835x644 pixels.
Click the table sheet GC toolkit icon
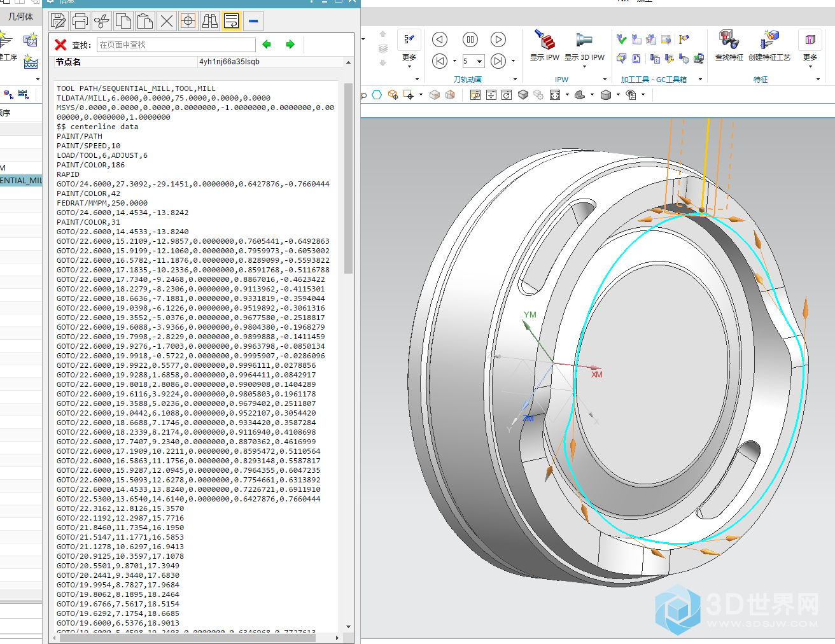[666, 39]
